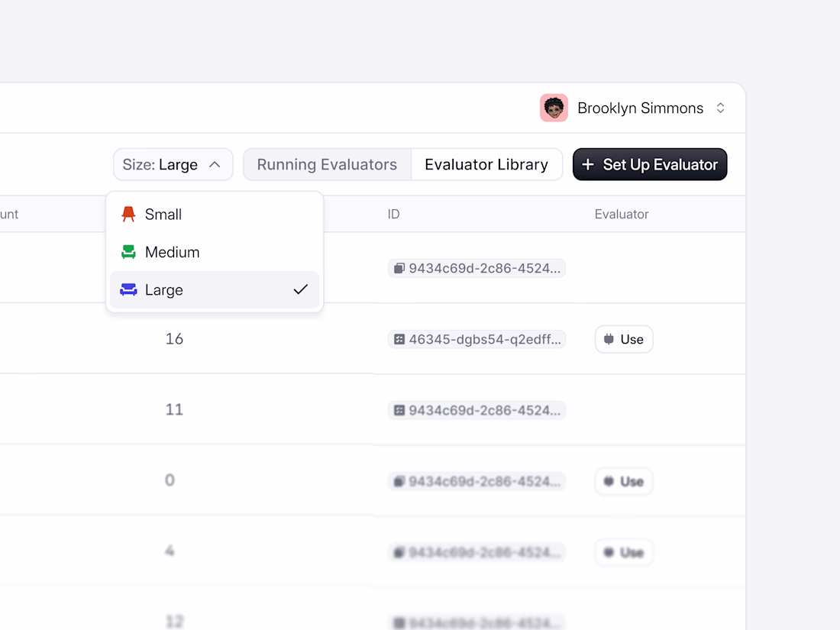Sort by the ID column header

(394, 215)
